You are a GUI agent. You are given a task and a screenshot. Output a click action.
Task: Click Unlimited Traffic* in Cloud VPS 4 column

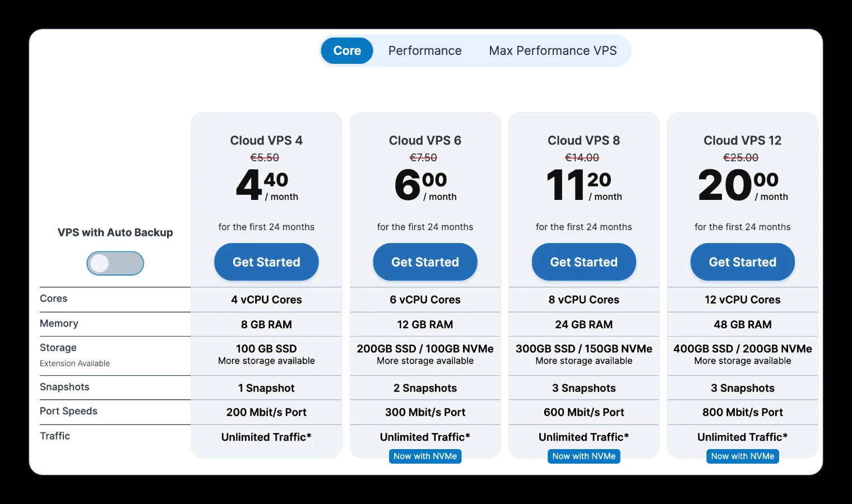pyautogui.click(x=266, y=437)
